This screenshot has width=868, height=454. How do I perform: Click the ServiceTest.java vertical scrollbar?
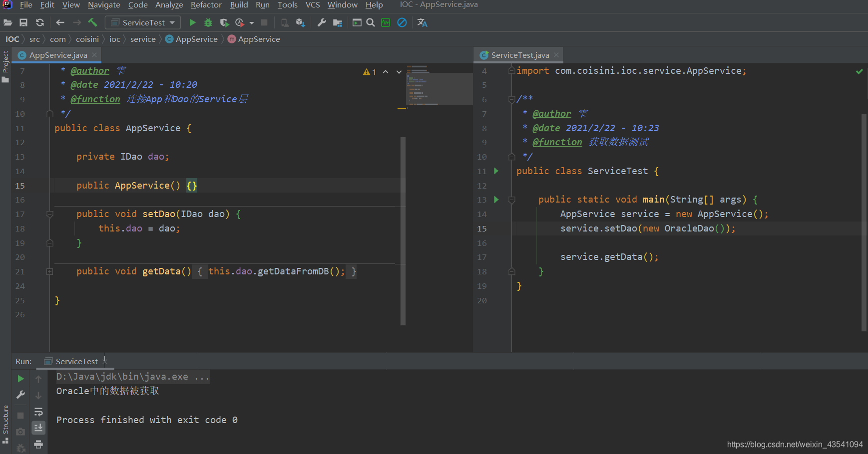click(x=864, y=222)
